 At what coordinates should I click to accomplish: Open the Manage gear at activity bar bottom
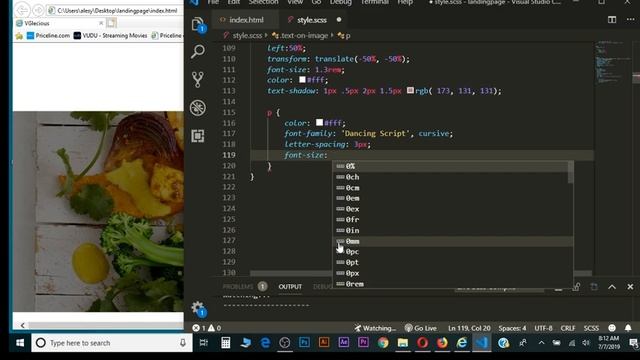point(198,308)
